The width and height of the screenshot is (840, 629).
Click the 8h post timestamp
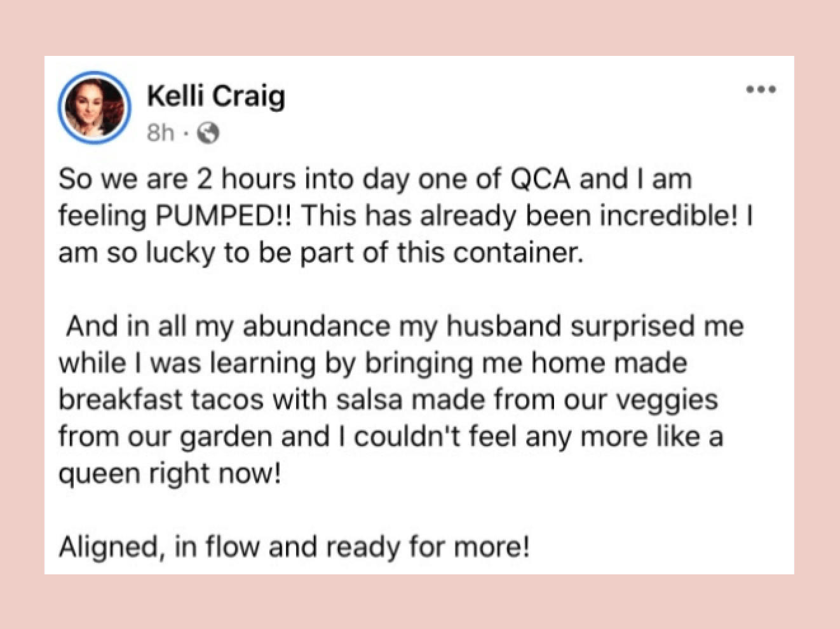(160, 133)
